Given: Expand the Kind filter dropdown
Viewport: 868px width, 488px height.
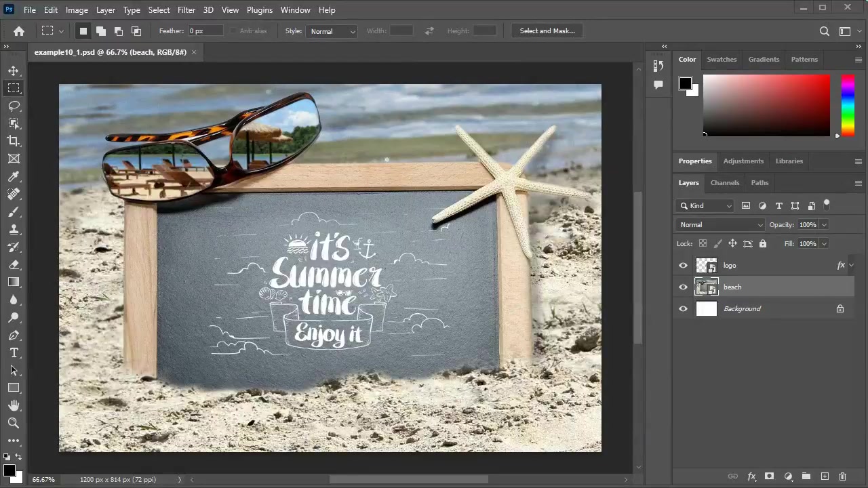Looking at the screenshot, I should click(705, 206).
